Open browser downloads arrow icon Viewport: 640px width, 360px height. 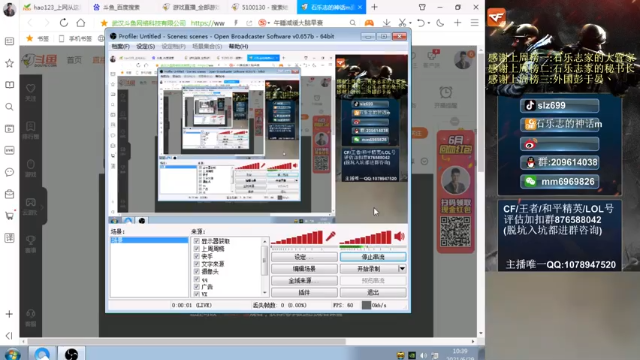386,23
